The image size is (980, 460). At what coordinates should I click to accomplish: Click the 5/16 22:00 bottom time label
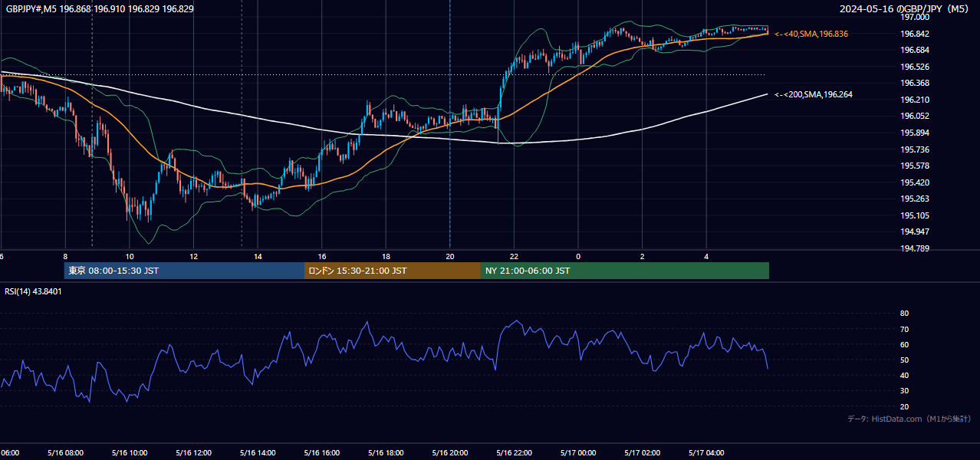tap(514, 453)
